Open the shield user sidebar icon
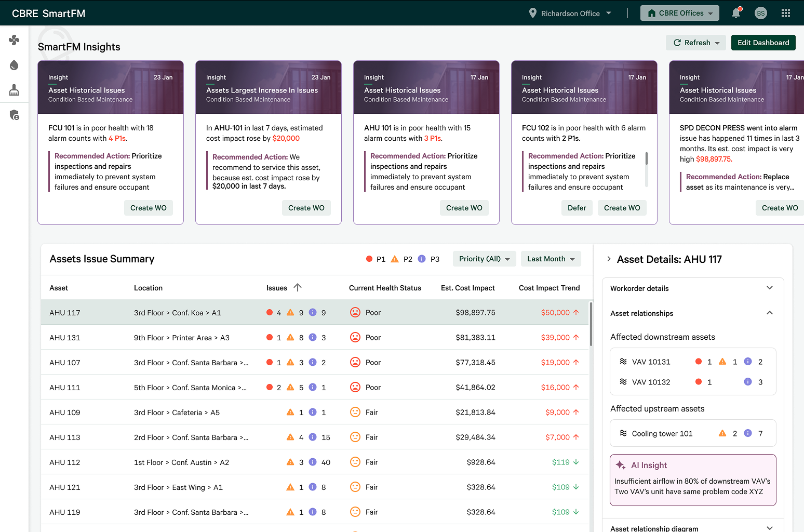The height and width of the screenshot is (532, 804). pyautogui.click(x=15, y=115)
